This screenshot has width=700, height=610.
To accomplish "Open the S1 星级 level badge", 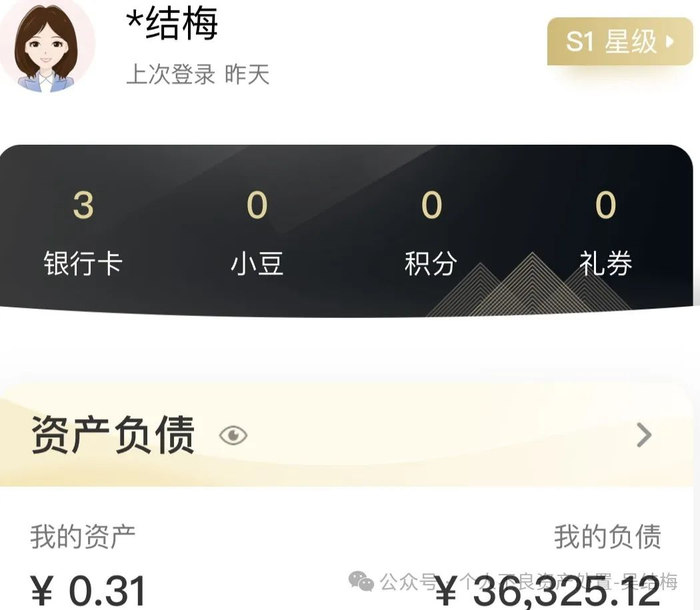I will [620, 42].
